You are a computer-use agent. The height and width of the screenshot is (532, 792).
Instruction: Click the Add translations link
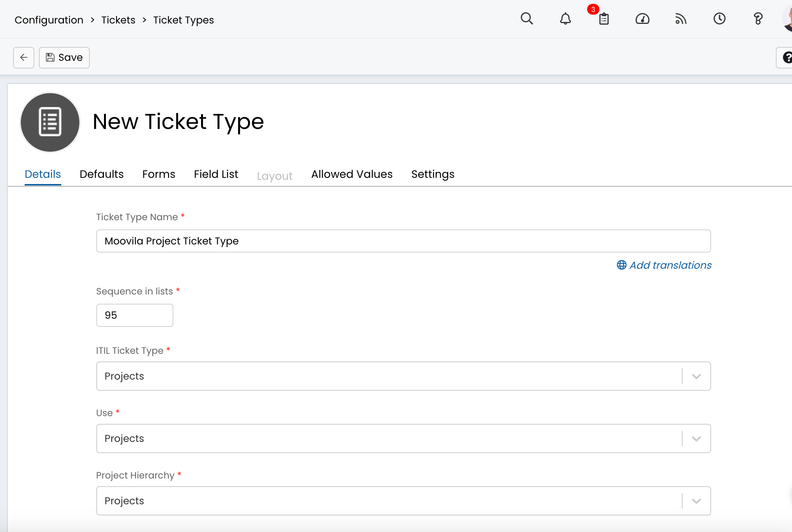(670, 265)
